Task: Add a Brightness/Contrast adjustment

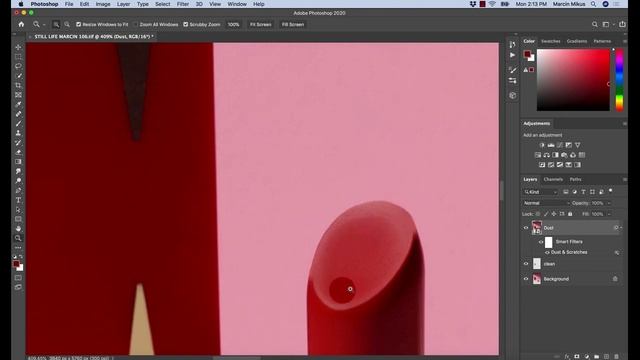Action: [542, 145]
